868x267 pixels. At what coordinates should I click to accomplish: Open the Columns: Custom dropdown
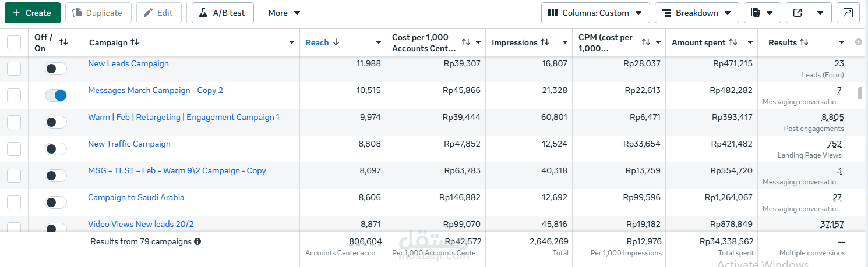pos(595,13)
